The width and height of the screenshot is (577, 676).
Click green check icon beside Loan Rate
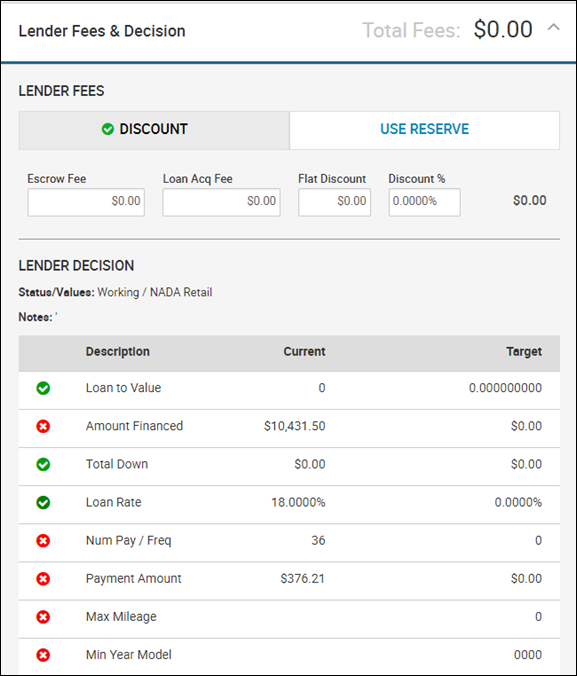pos(43,502)
